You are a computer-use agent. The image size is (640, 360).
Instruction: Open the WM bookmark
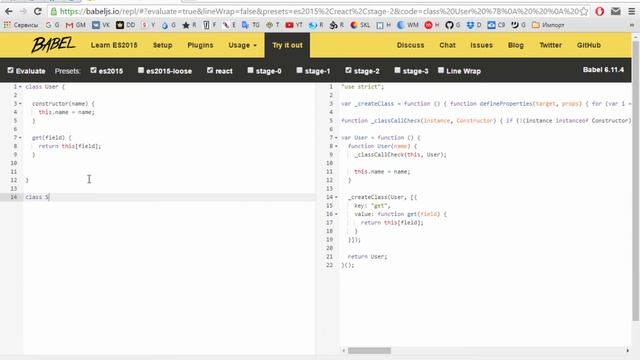(x=408, y=25)
